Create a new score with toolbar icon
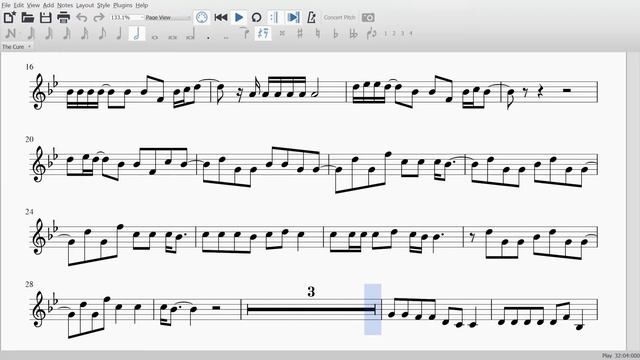 9,18
